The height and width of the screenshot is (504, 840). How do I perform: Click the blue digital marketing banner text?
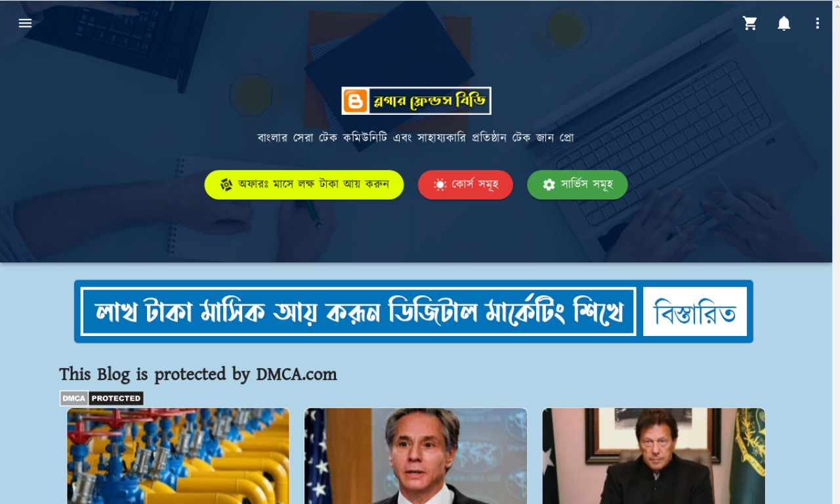click(x=358, y=312)
